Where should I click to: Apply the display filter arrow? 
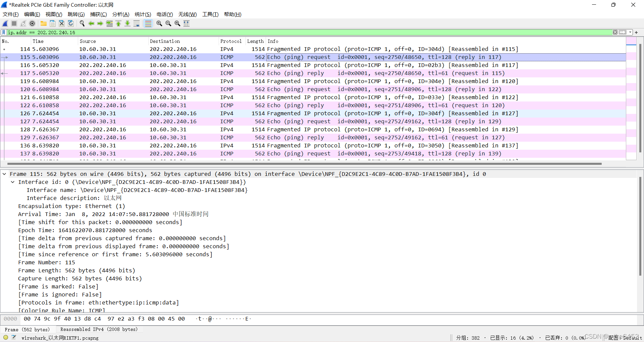[623, 32]
